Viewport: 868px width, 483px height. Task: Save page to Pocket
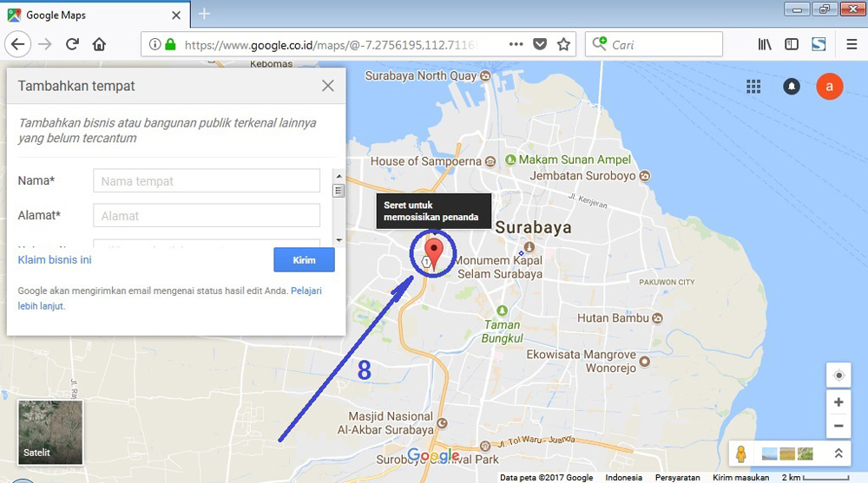(x=540, y=44)
